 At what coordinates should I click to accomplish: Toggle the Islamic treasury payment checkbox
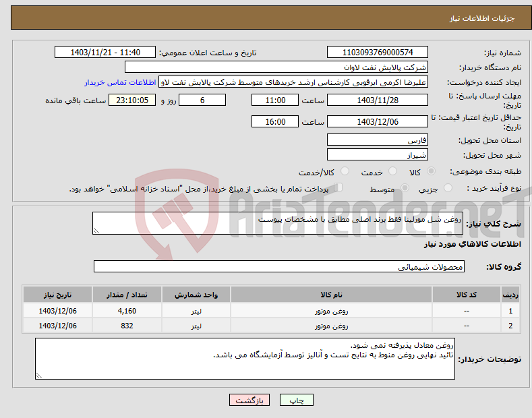tap(338, 187)
